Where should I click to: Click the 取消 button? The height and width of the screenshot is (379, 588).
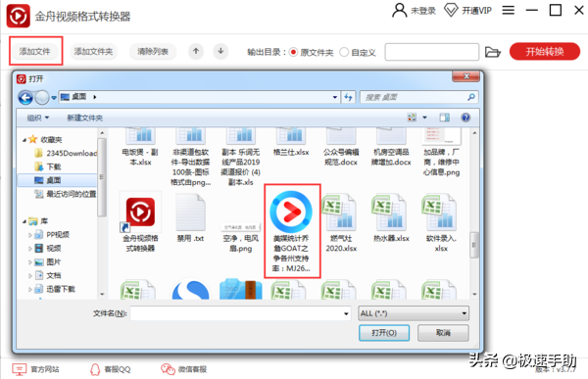(443, 333)
